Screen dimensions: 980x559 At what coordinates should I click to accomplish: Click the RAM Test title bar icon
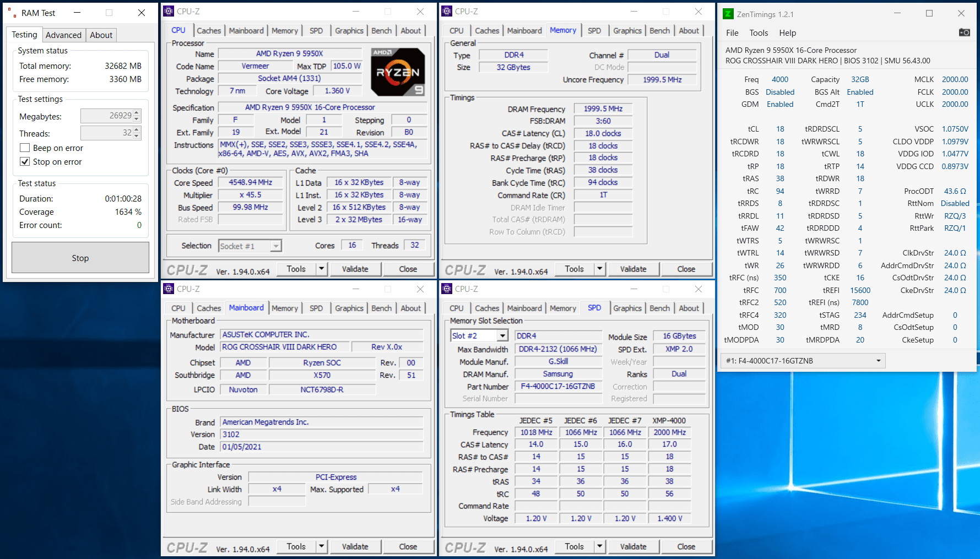[x=12, y=13]
